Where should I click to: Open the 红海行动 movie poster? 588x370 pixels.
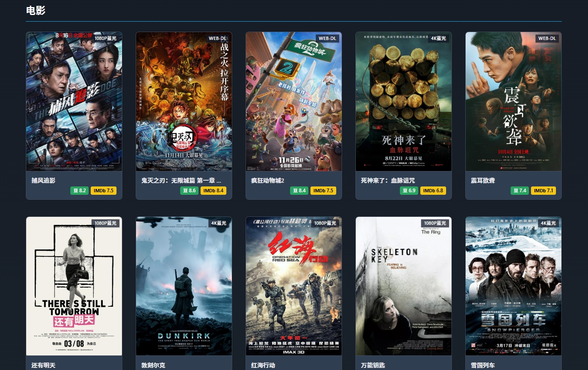294,286
